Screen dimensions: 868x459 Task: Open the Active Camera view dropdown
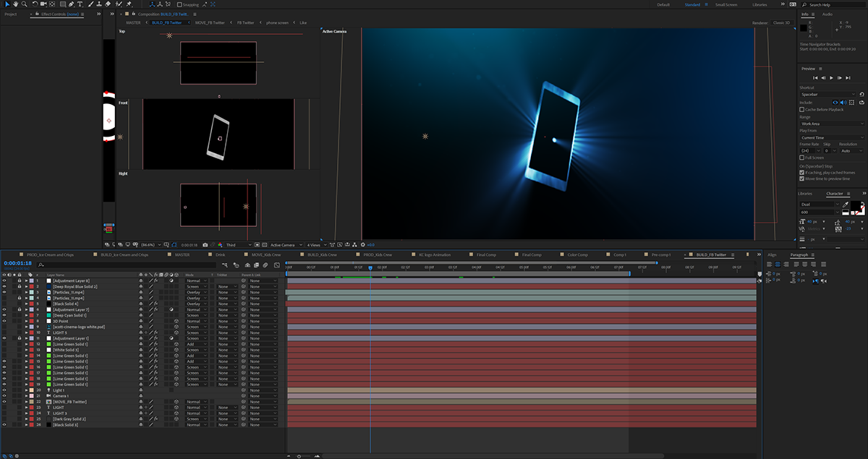(286, 245)
